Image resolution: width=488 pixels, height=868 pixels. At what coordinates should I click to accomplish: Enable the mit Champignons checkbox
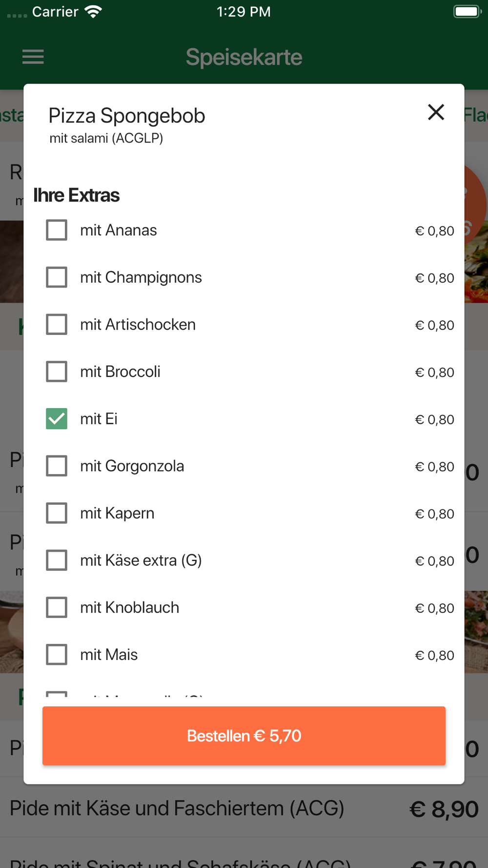(57, 277)
